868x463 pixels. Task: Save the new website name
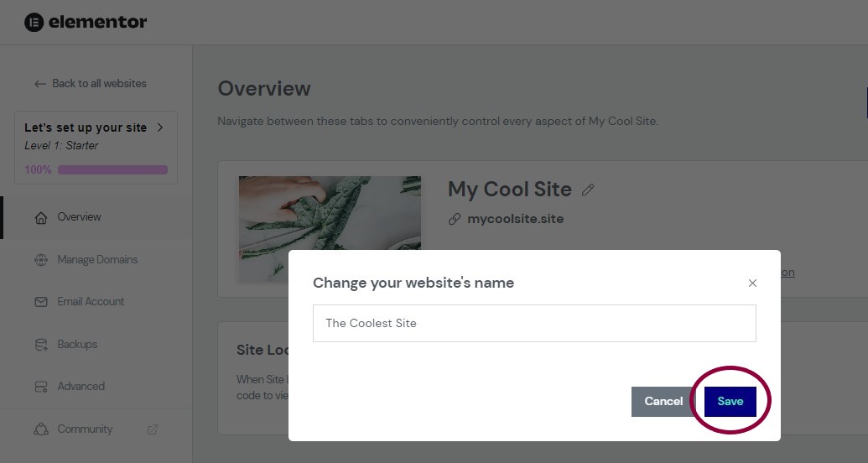coord(730,402)
